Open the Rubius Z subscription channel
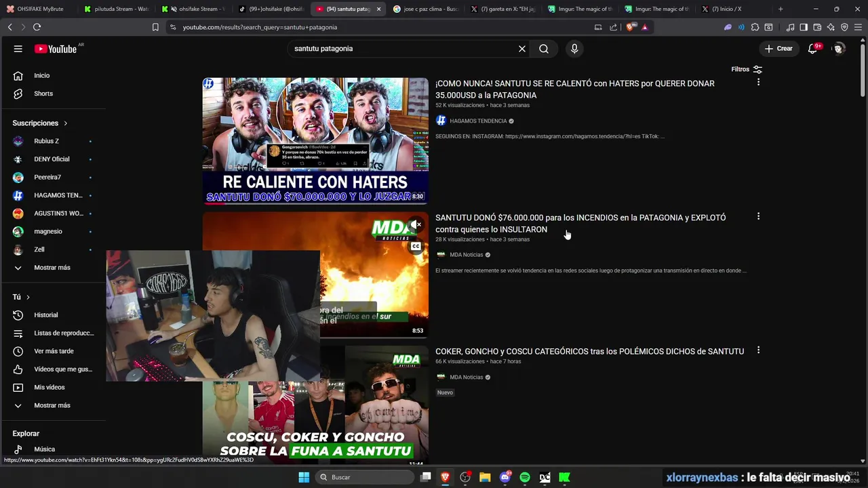The height and width of the screenshot is (488, 868). (53, 141)
